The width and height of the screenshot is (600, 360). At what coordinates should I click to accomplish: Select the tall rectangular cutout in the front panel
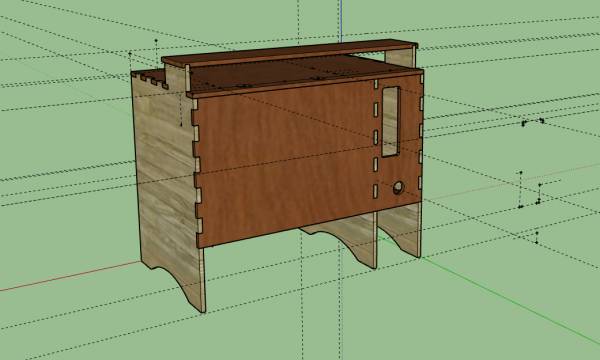click(391, 122)
